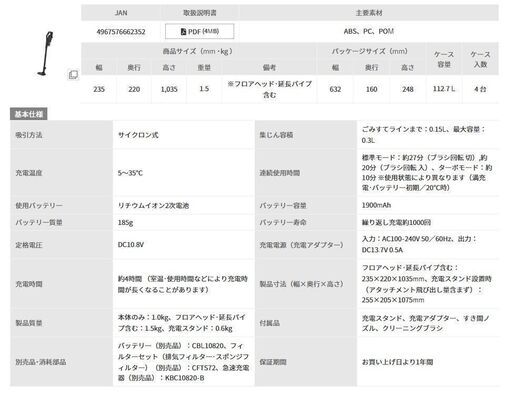The height and width of the screenshot is (394, 512).
Task: Click case capacity value 112.7 L
Action: click(x=444, y=89)
